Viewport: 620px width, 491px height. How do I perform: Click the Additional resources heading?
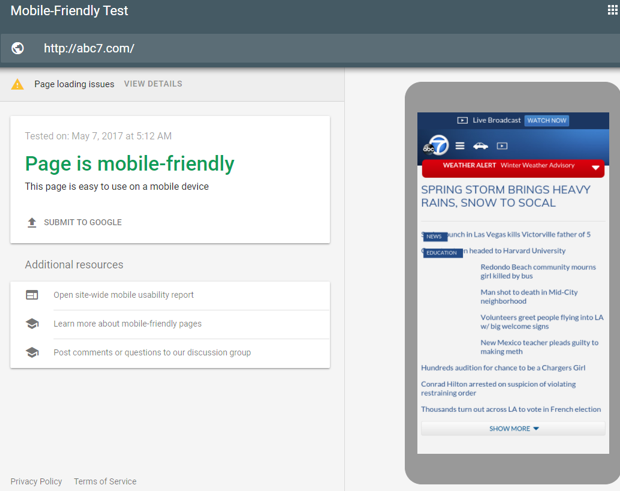point(74,264)
